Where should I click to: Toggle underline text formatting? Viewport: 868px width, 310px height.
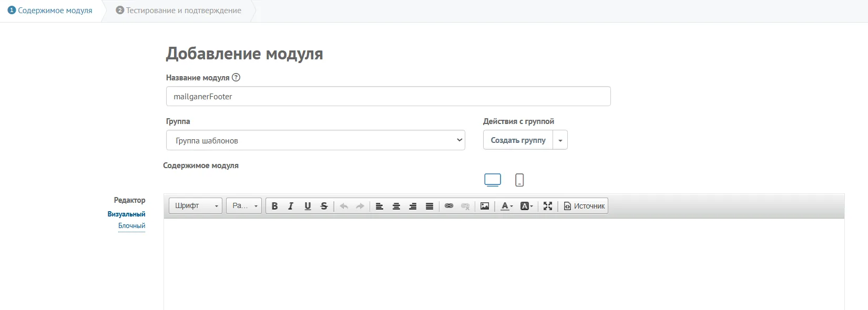[x=308, y=206]
